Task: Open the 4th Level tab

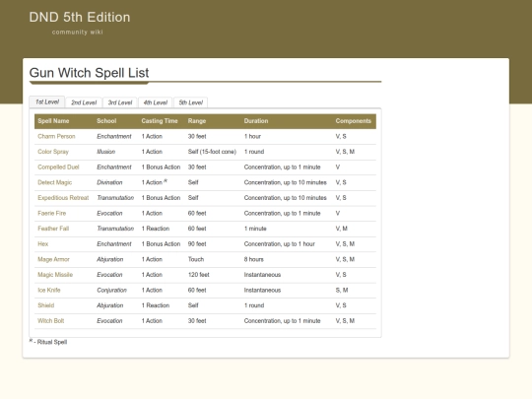Action: (156, 102)
